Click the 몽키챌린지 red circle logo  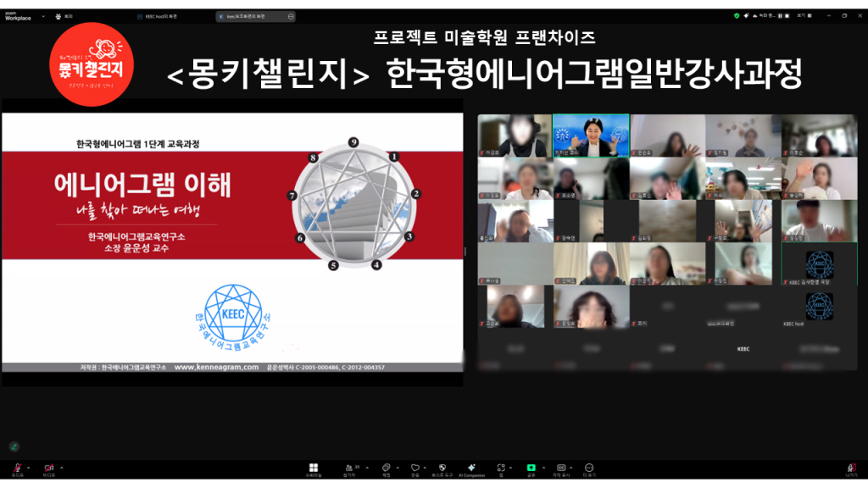[x=92, y=64]
